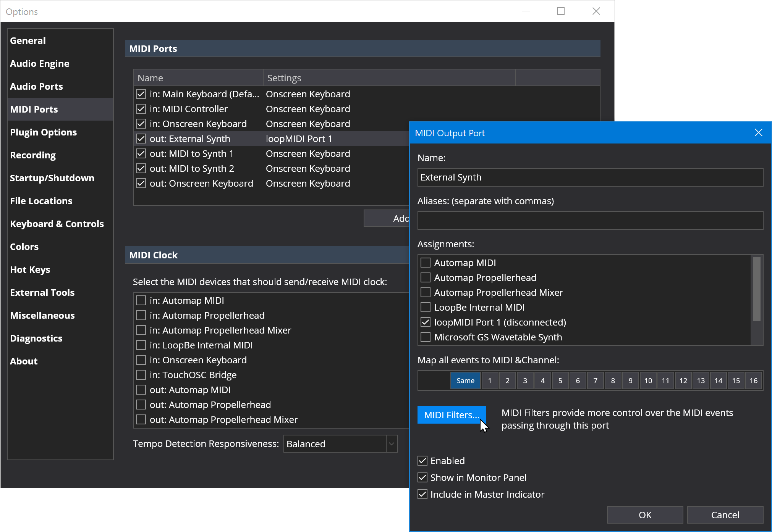Check the Automap MIDI assignment
Viewport: 772px width, 532px height.
point(426,263)
